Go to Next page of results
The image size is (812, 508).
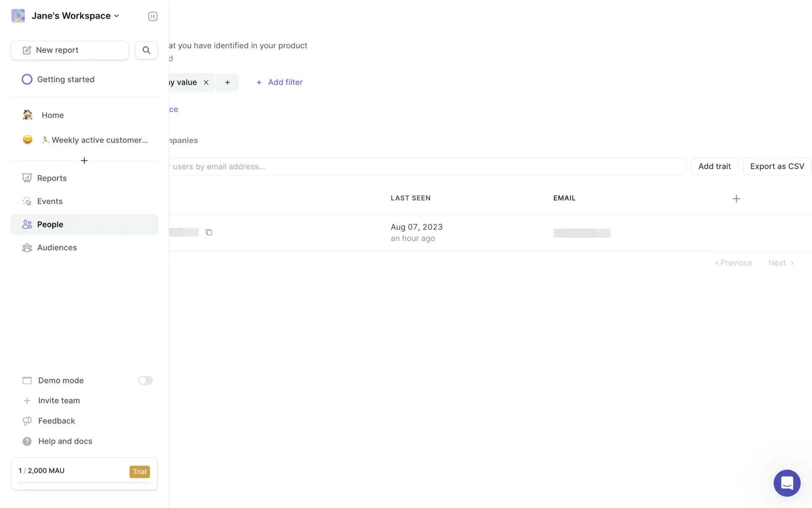point(781,263)
